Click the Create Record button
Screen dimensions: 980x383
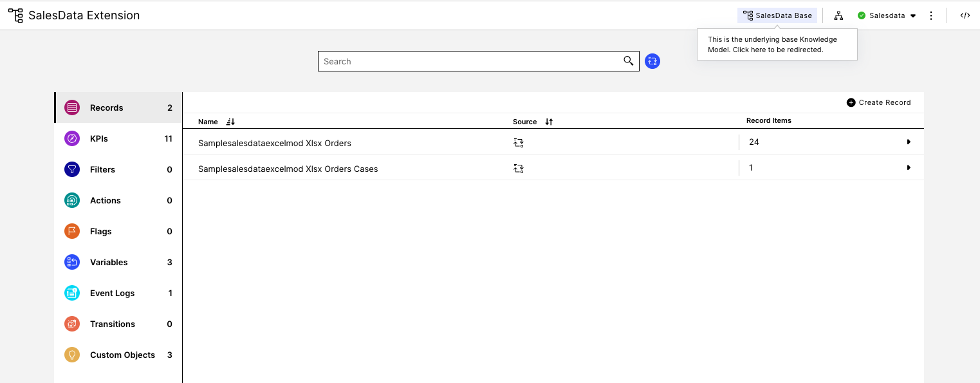tap(879, 102)
